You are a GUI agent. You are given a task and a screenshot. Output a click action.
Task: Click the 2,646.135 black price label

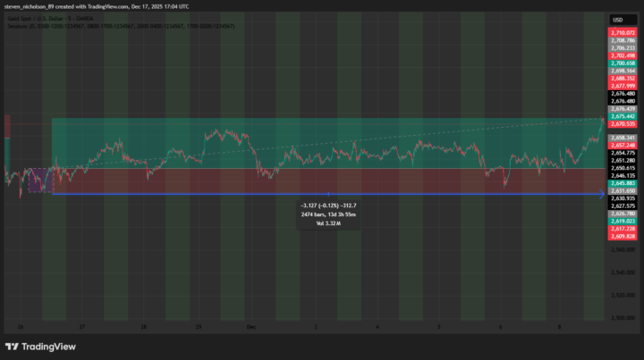[x=623, y=175]
